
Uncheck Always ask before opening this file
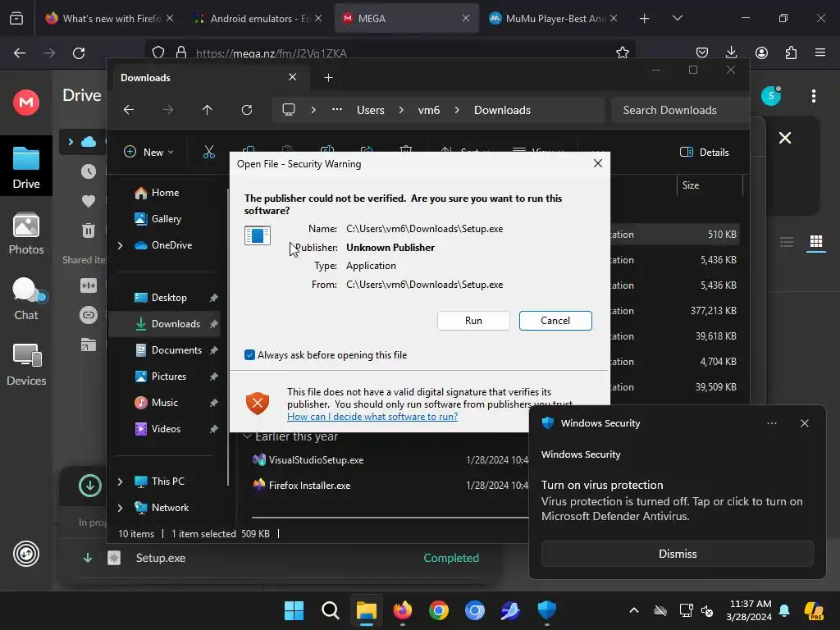pyautogui.click(x=249, y=354)
